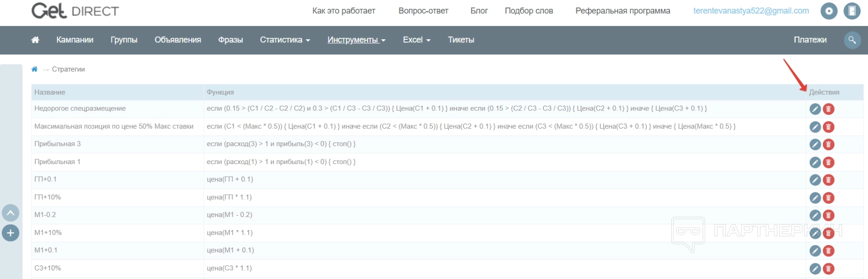The width and height of the screenshot is (868, 279).
Task: Open the Вопрос-ответ page
Action: click(x=423, y=11)
